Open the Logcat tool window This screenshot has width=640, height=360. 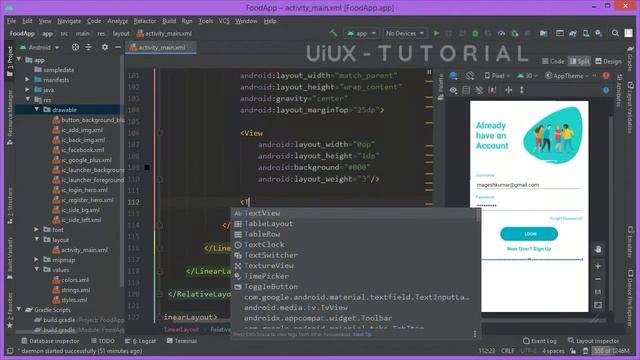(x=140, y=341)
